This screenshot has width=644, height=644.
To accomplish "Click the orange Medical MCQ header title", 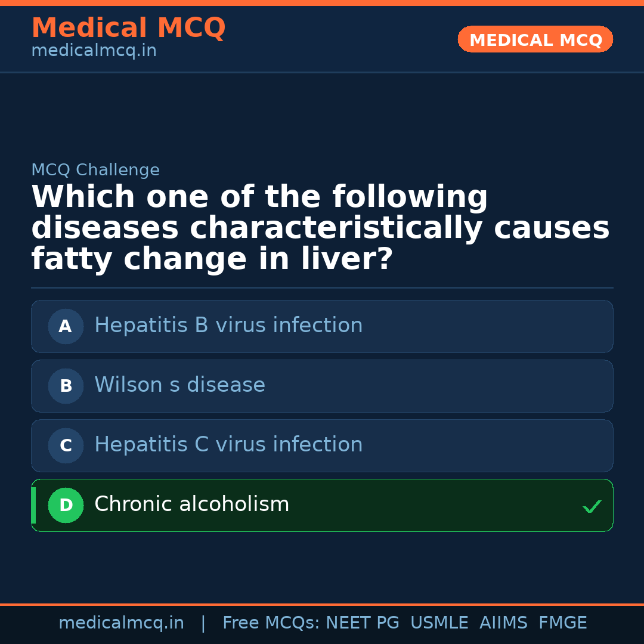I will tap(128, 28).
